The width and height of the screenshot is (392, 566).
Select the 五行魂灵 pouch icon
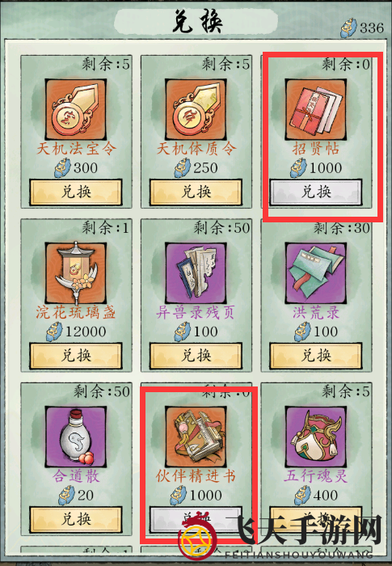pos(316,437)
